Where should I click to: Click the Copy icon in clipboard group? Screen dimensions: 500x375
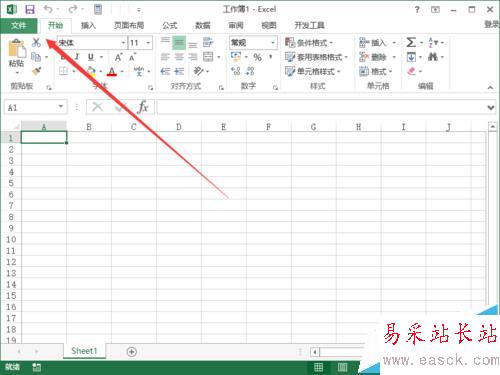pos(36,57)
